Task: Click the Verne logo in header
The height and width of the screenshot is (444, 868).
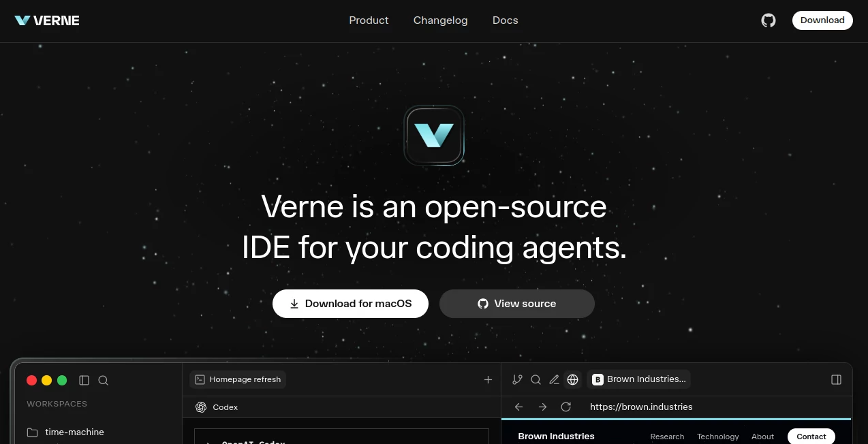Action: point(47,20)
